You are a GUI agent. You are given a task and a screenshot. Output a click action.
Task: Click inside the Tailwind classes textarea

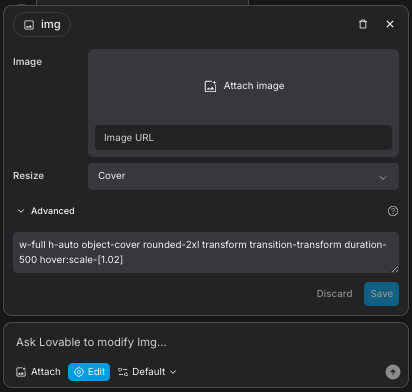point(206,252)
